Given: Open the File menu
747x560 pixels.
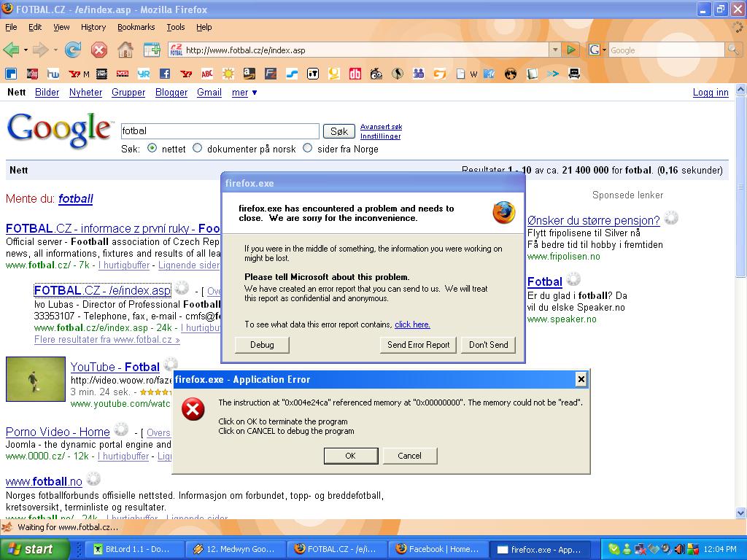Looking at the screenshot, I should tap(11, 27).
